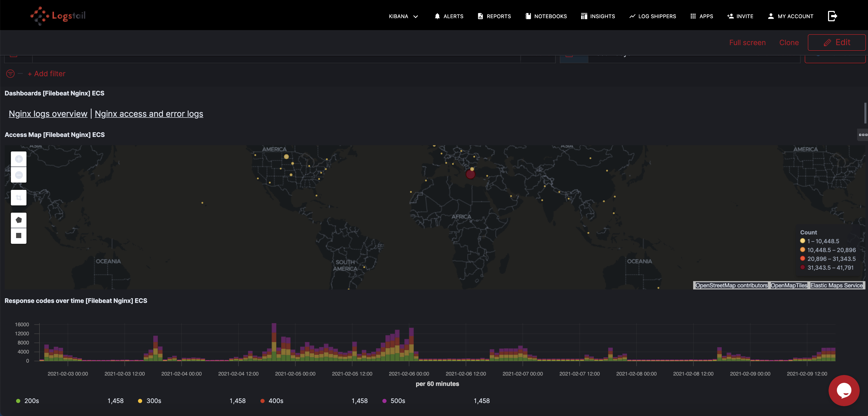Click the Edit dashboard button
The image size is (868, 416).
[x=836, y=43]
